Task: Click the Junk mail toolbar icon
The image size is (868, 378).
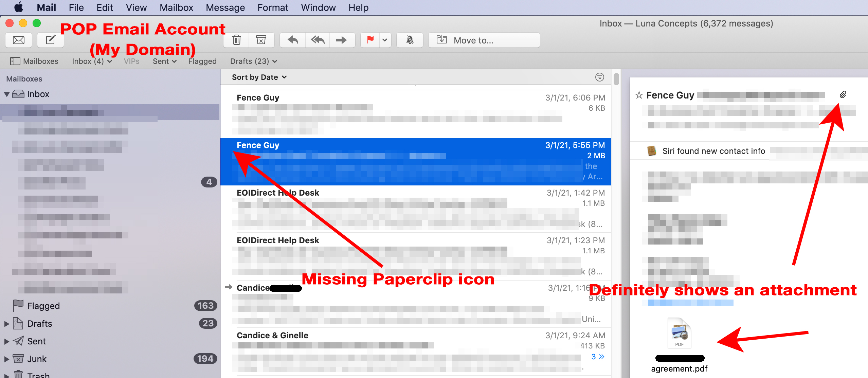Action: (x=261, y=40)
